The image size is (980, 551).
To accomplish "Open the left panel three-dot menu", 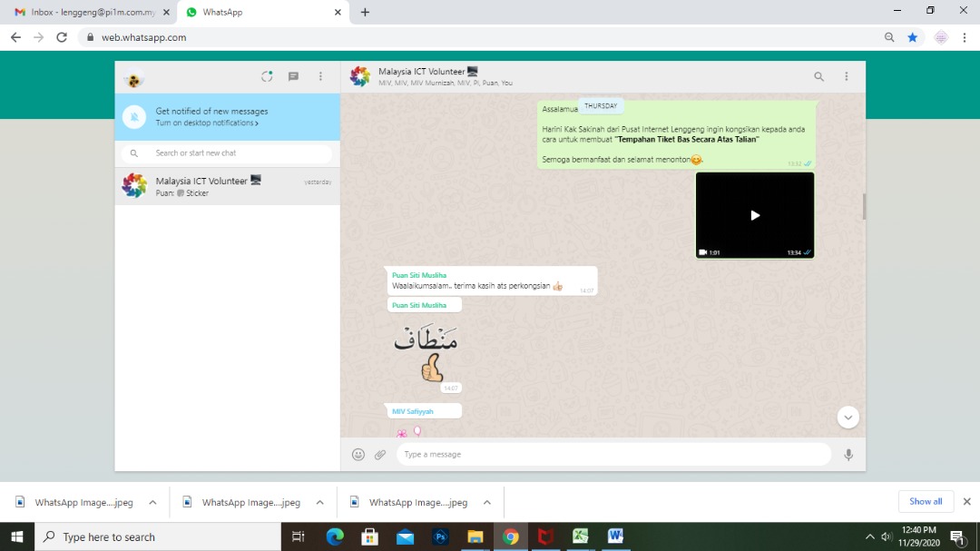I will (x=320, y=77).
